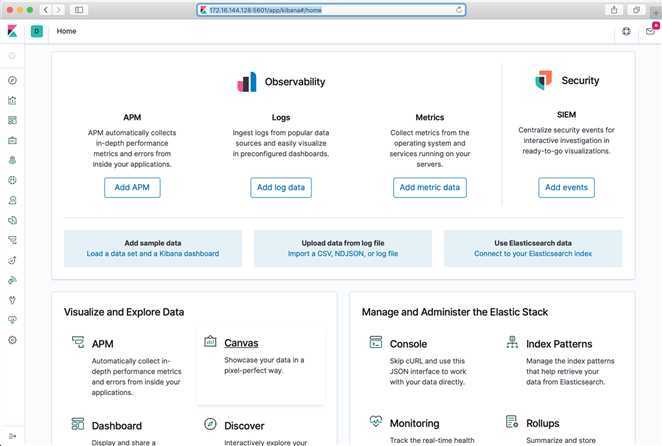Select the green space avatar D

[x=37, y=31]
